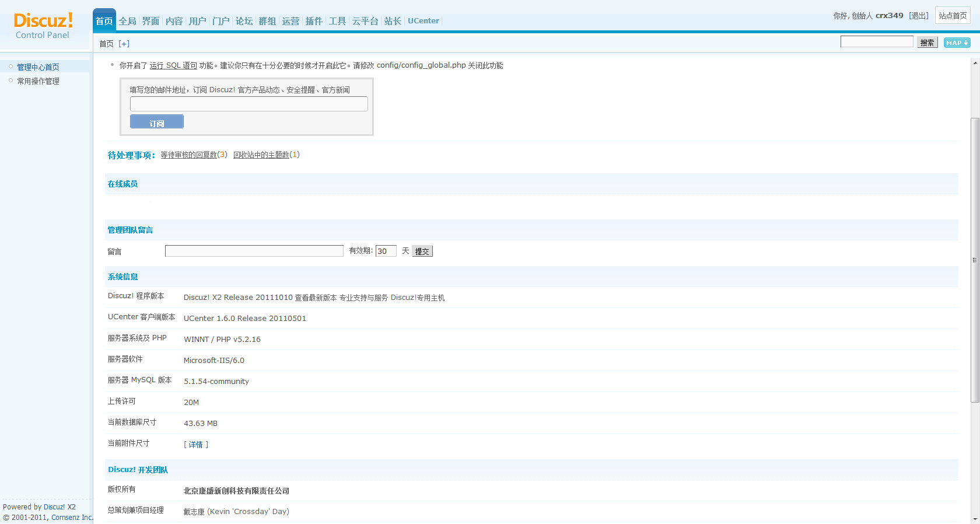Open the 插件 menu

point(314,21)
